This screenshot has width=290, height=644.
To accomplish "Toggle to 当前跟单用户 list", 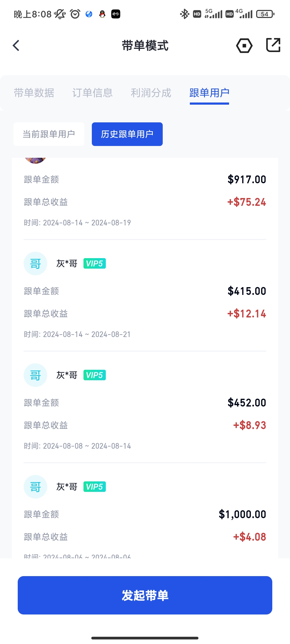I will [49, 134].
